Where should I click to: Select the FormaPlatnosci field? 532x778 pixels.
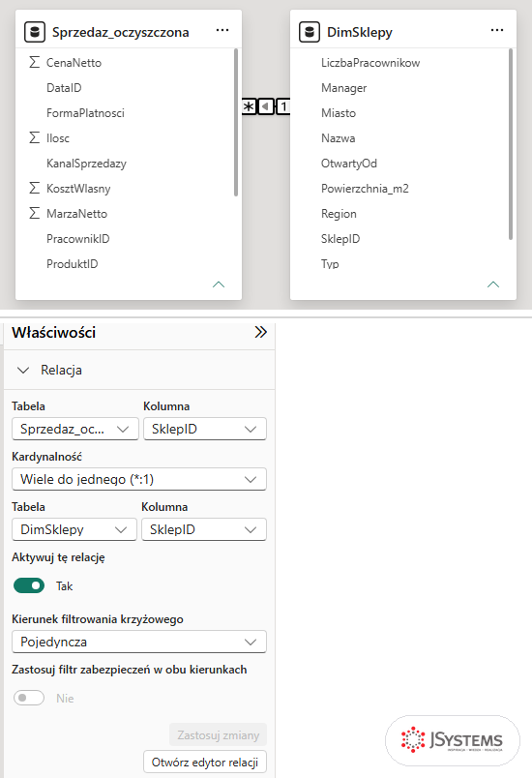tap(85, 113)
